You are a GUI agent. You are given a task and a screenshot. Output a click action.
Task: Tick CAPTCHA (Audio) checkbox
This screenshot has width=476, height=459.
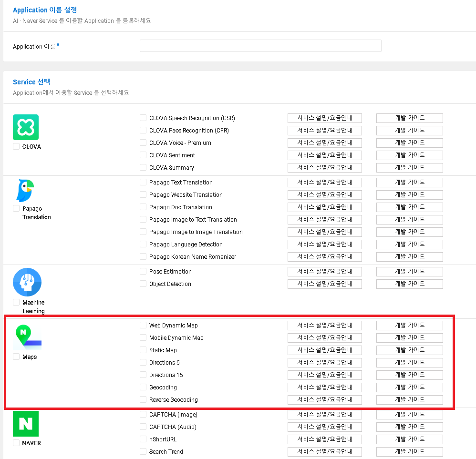click(x=143, y=427)
